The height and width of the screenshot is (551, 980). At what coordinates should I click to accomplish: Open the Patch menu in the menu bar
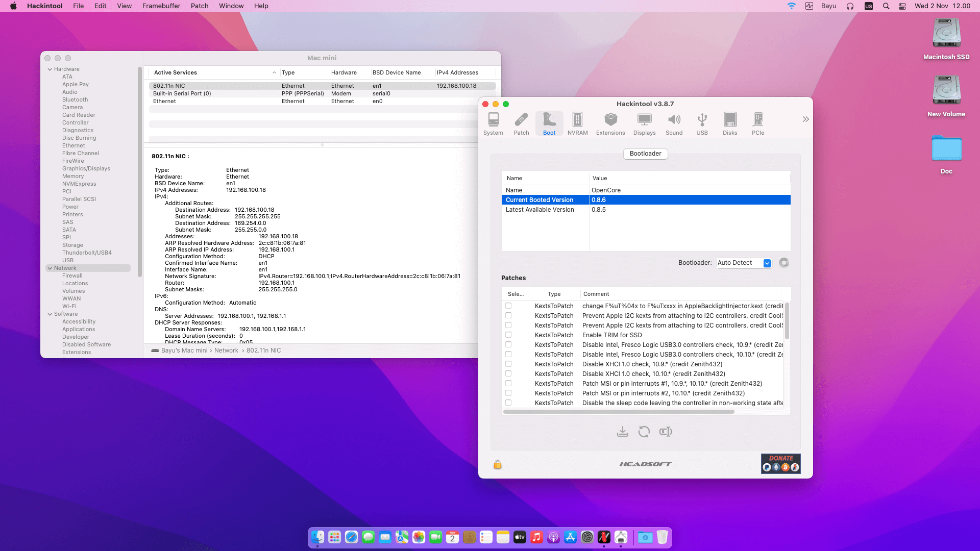199,6
